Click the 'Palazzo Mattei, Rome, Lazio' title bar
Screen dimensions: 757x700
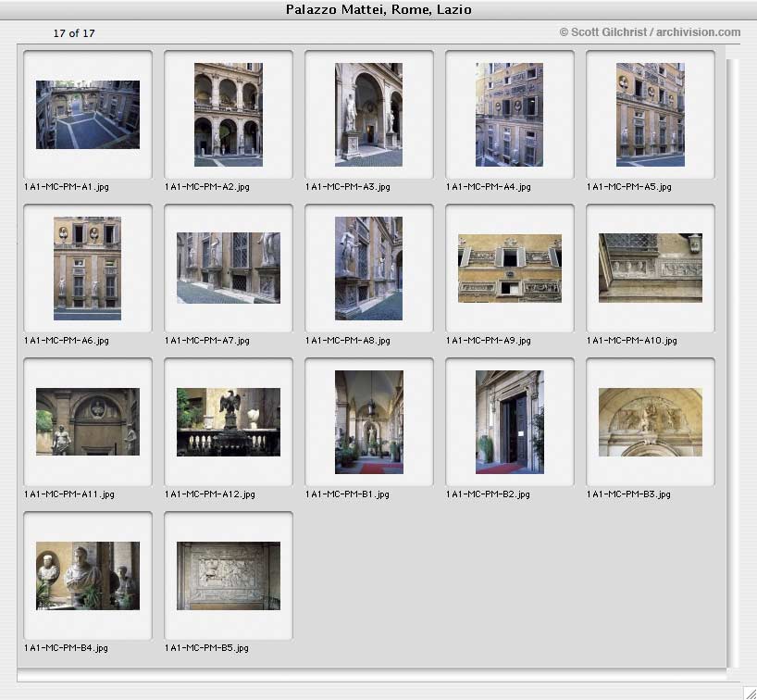(x=378, y=9)
